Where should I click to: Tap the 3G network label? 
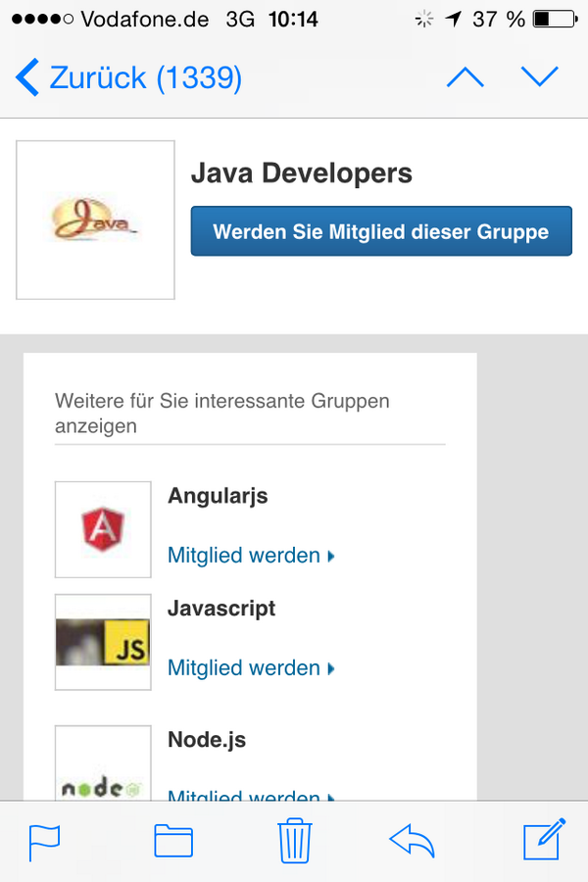point(240,20)
